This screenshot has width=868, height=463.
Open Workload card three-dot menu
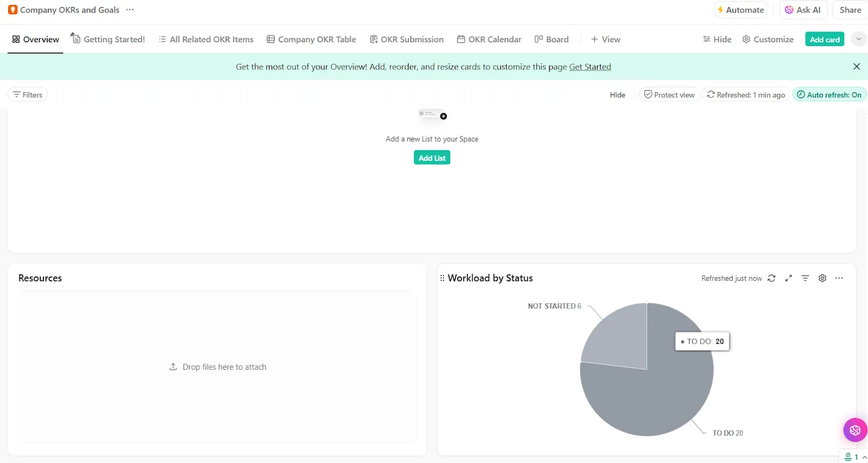(x=839, y=278)
